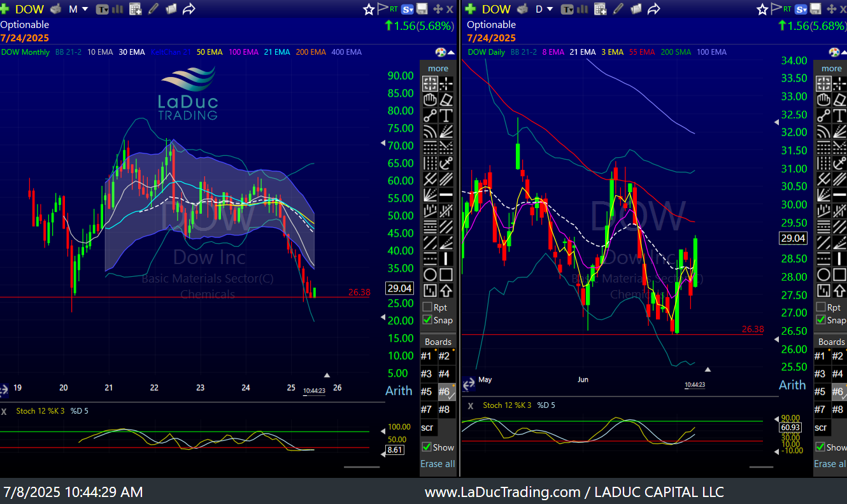
Task: Select the circle drawing tool in monthly chart toolbar
Action: click(x=430, y=275)
